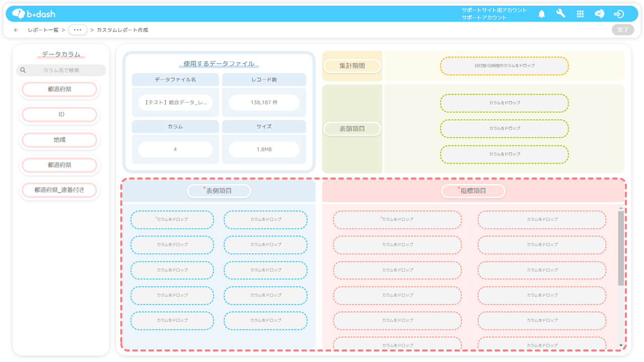
Task: Select the 都道府県_連番付き data column
Action: point(59,190)
